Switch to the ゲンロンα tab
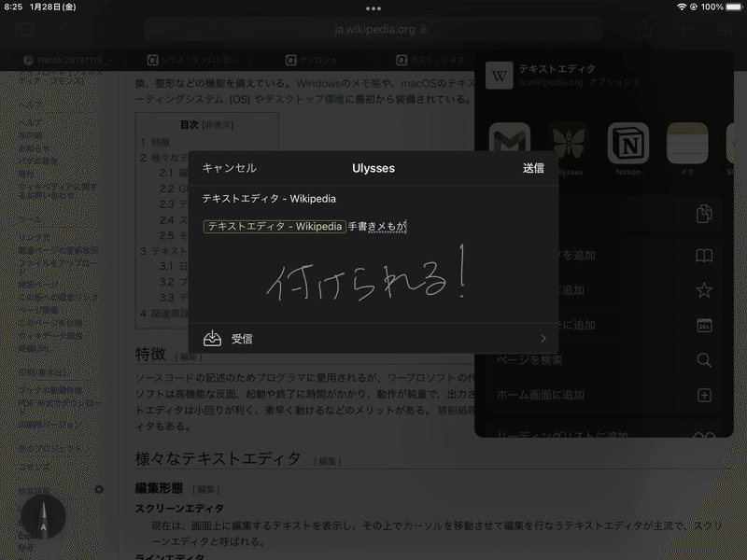Screen dimensions: 747x560 [x=311, y=60]
